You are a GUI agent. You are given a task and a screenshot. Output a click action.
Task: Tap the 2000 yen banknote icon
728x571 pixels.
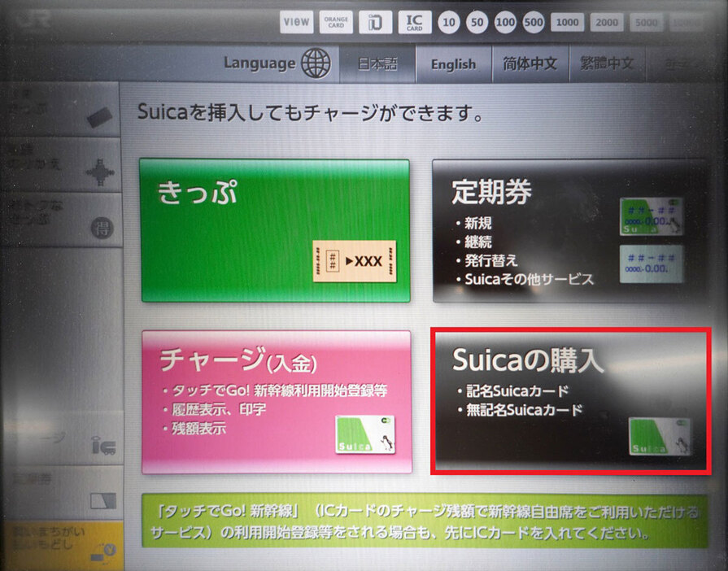607,22
